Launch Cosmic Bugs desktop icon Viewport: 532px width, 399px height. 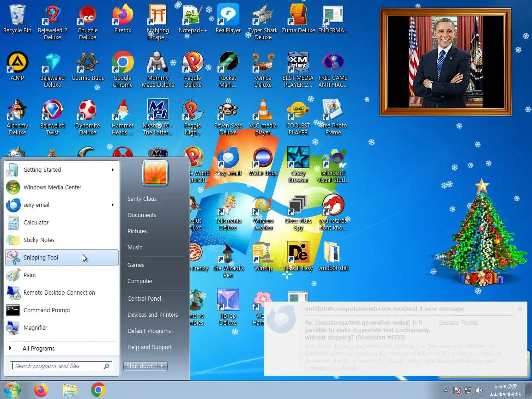click(88, 66)
